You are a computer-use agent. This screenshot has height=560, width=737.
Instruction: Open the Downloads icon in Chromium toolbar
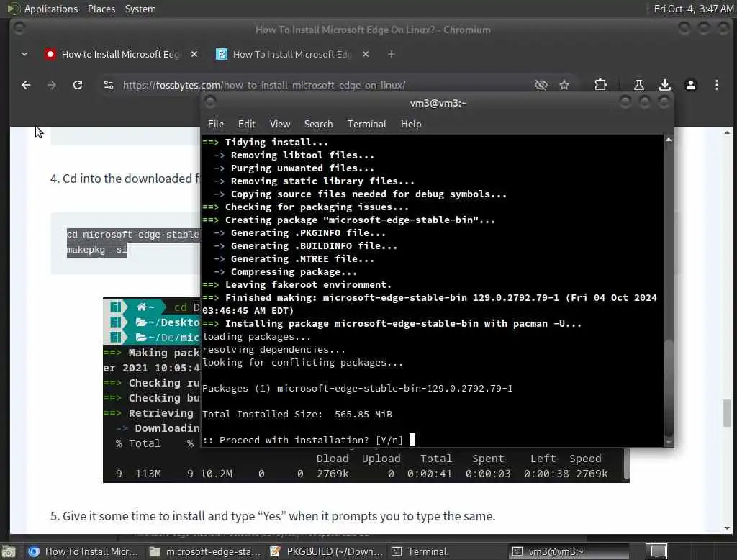coord(664,85)
